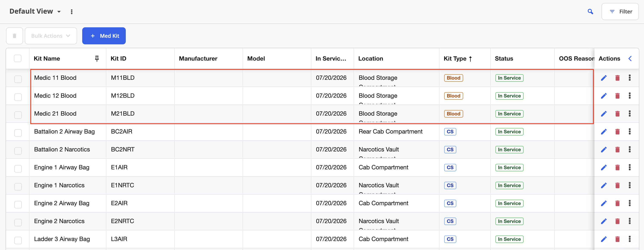Open more options for Battalion 2 Narcotics

[x=629, y=149]
